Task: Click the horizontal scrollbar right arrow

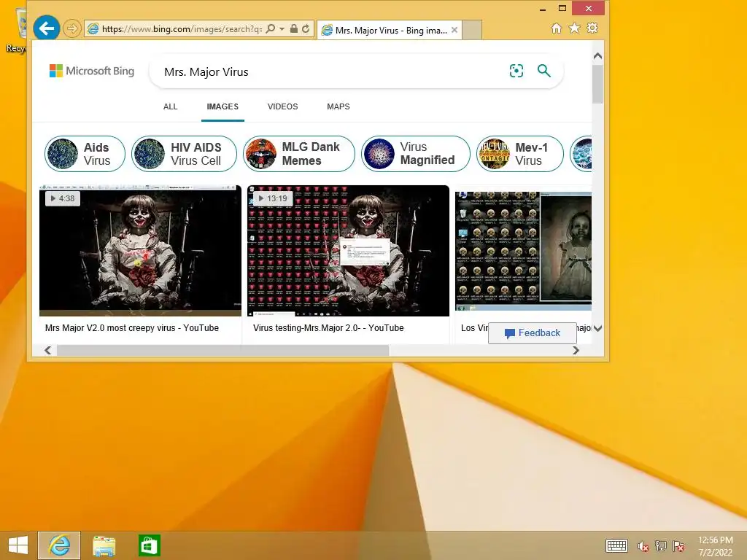Action: coord(576,351)
